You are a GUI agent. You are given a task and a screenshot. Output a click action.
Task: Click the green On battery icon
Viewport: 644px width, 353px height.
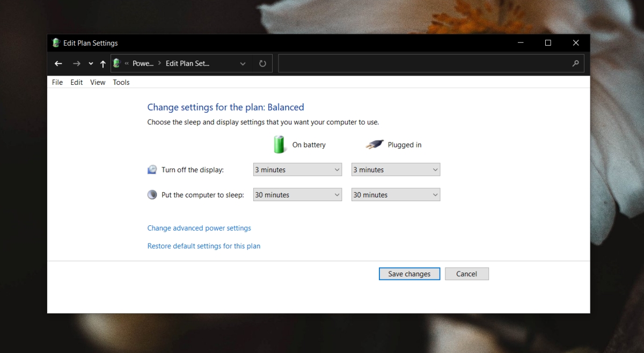coord(280,144)
